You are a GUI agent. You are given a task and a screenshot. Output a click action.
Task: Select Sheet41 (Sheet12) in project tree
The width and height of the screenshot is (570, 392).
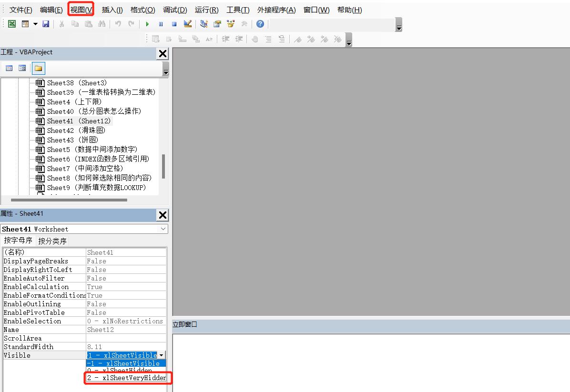pyautogui.click(x=79, y=121)
